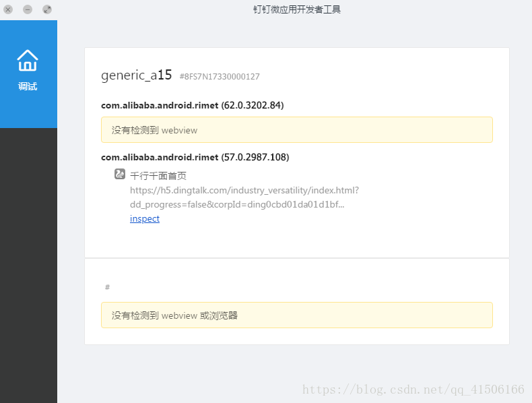Click the 没有检测到 webview notice
Image resolution: width=532 pixels, height=403 pixels.
(x=297, y=130)
